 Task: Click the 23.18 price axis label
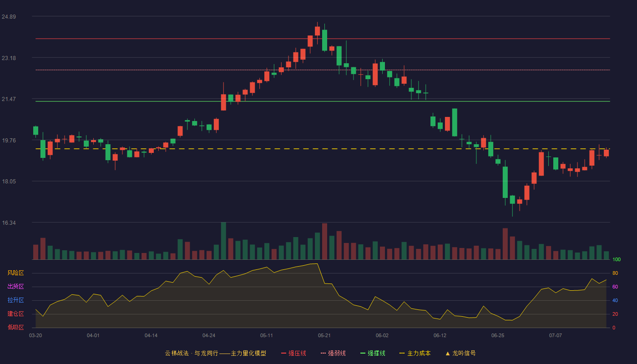[x=9, y=58]
